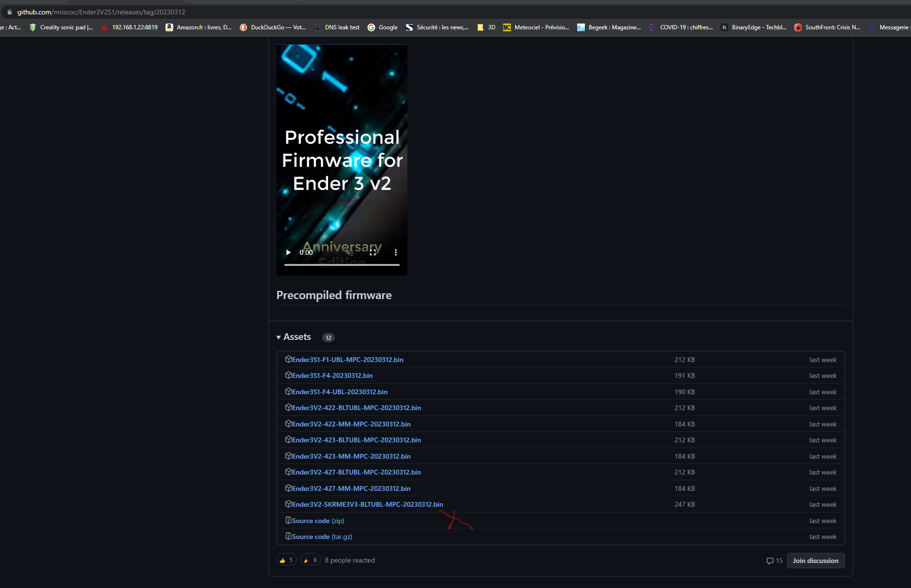Unmute the video with the speaker icon
Image resolution: width=911 pixels, height=588 pixels.
pos(350,252)
